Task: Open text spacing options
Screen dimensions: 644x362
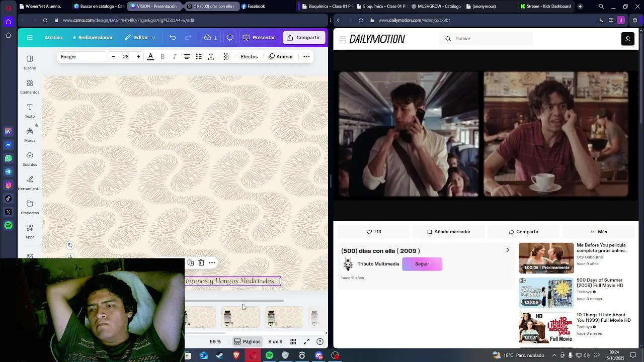Action: click(211, 57)
